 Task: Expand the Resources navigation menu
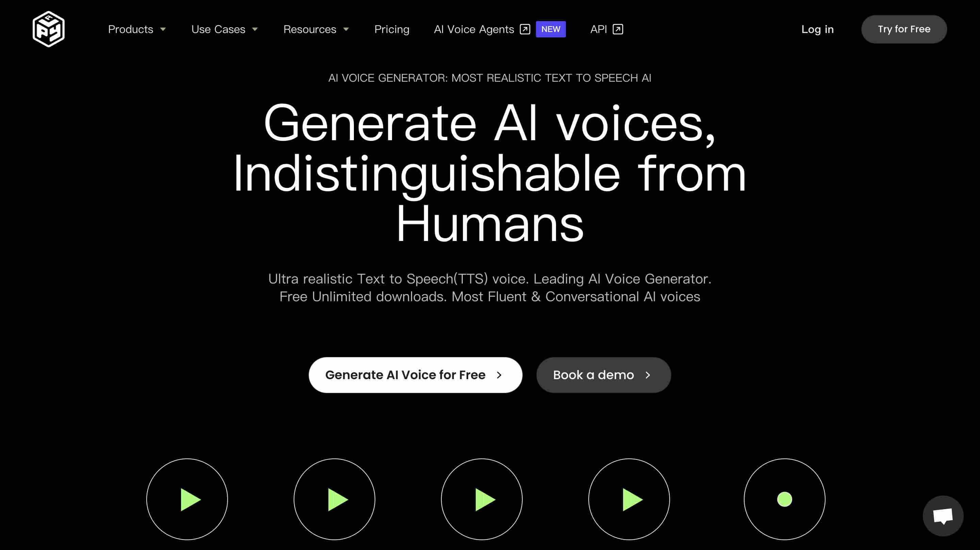coord(316,29)
